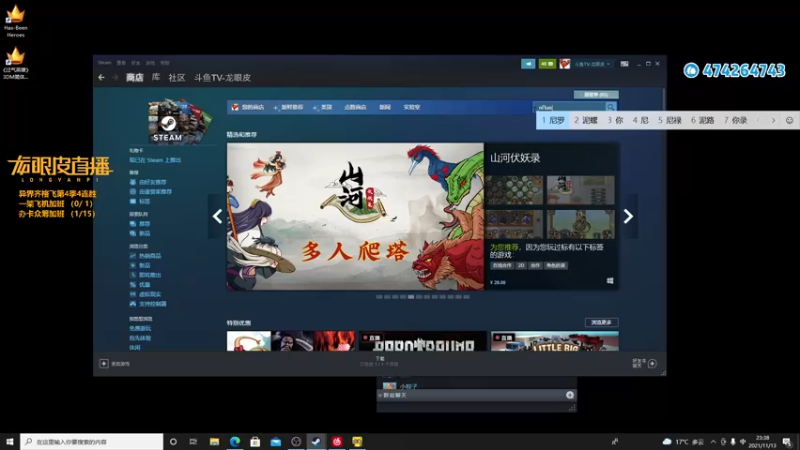The width and height of the screenshot is (800, 450).
Task: Show previous featured game with left carousel arrow
Action: coord(217,216)
